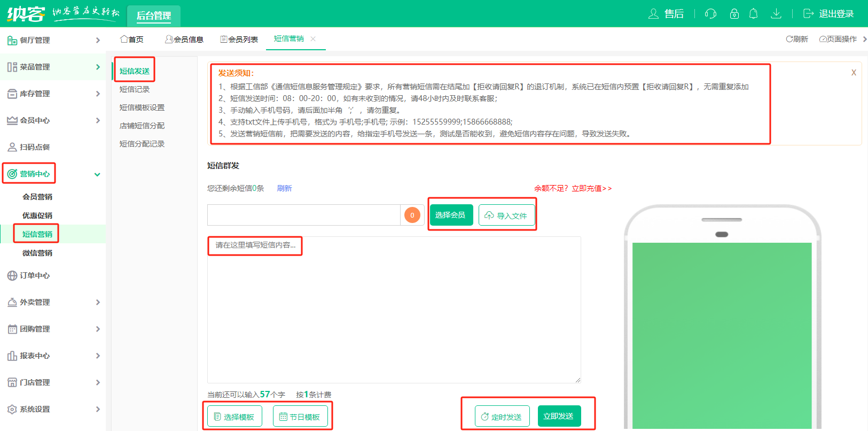
Task: Open 短信分配记录 in the sub-navigation
Action: point(142,144)
